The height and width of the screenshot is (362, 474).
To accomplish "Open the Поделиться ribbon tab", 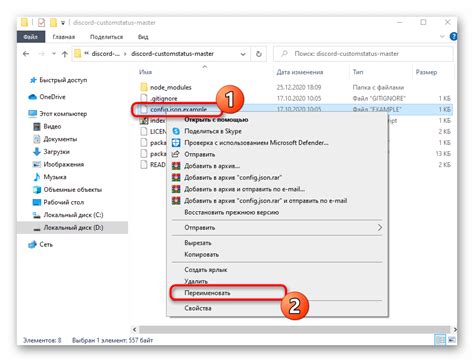I will 106,37.
